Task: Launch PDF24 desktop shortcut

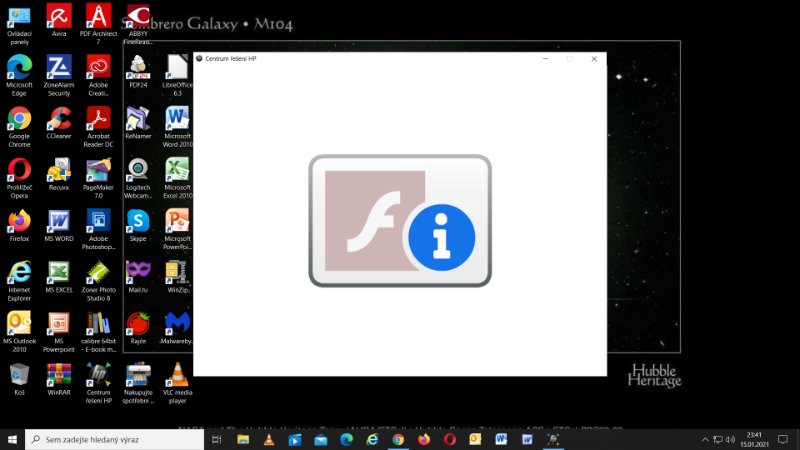Action: pos(138,72)
